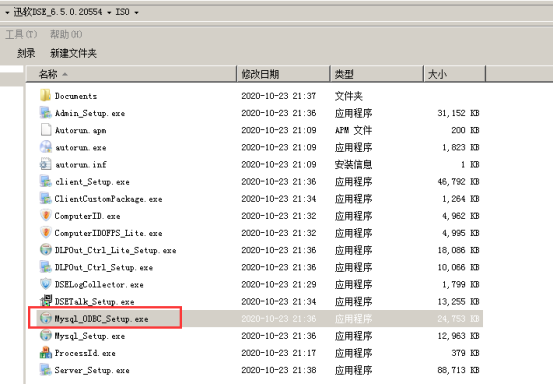Open the 帮助(H) menu
Image resolution: width=554 pixels, height=384 pixels.
tap(66, 34)
